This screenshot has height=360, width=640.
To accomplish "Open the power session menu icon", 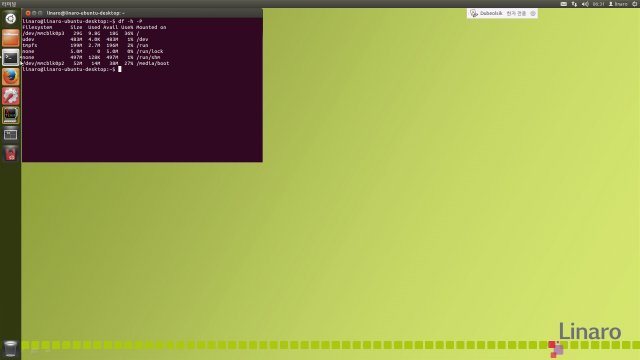I will (635, 4).
